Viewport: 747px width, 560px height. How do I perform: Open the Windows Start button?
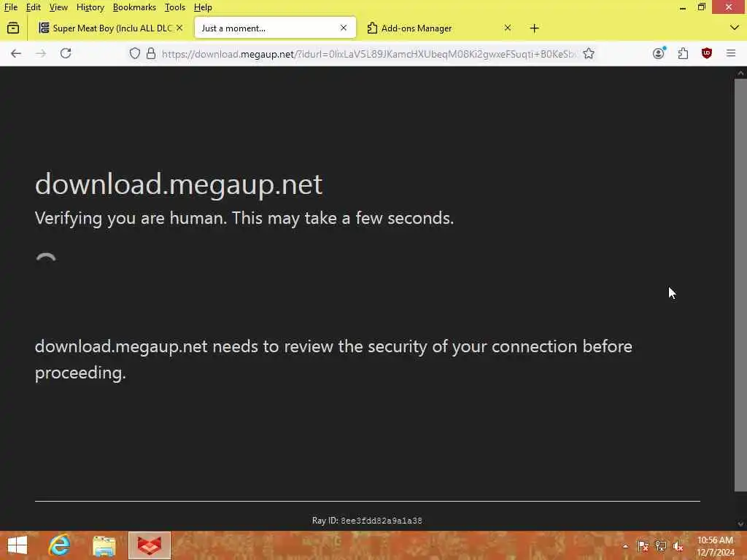18,545
